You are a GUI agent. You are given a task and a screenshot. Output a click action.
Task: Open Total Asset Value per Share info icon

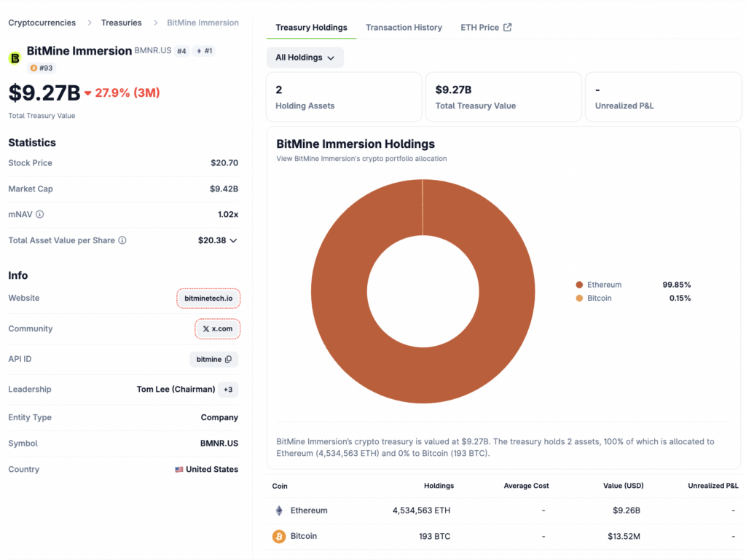coord(122,240)
